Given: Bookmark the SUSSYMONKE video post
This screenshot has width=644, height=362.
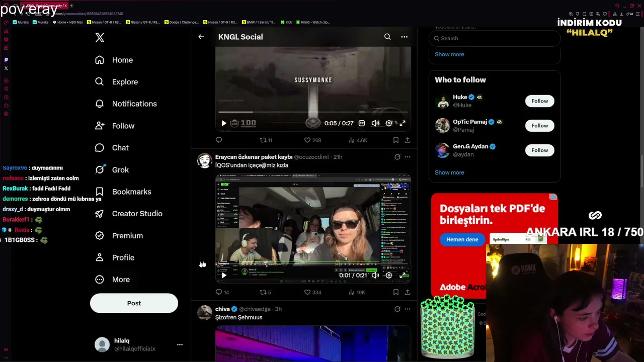Looking at the screenshot, I should [x=396, y=140].
